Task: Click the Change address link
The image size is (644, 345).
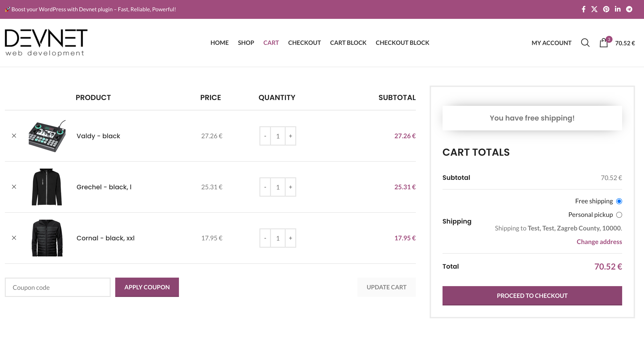Action: click(599, 242)
